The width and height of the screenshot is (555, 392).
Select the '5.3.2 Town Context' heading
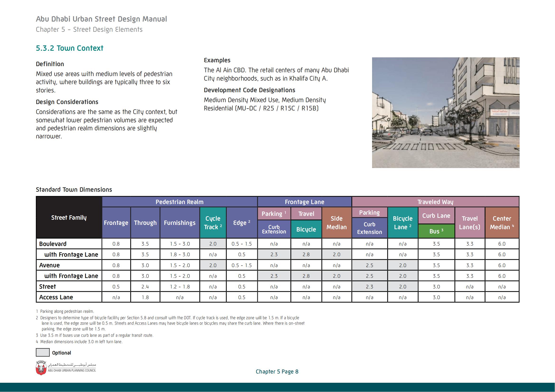70,48
